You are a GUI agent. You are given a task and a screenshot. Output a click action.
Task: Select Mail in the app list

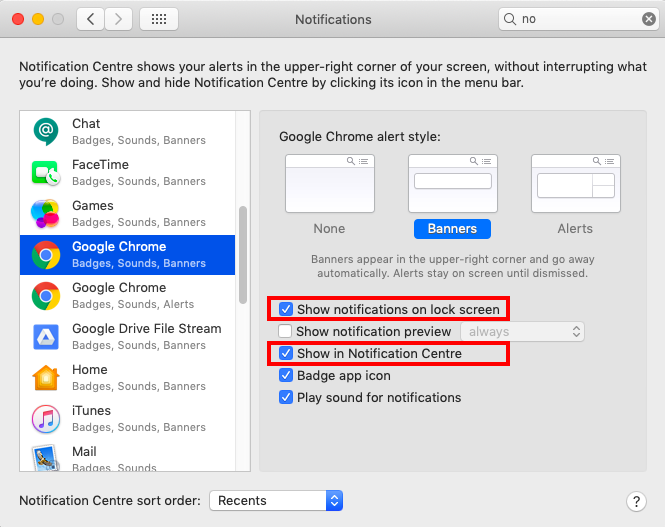127,455
